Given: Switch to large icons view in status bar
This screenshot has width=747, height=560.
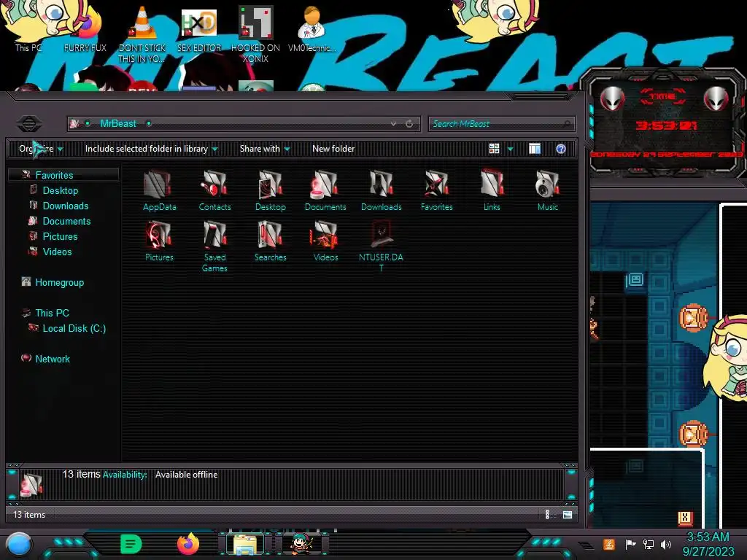Looking at the screenshot, I should click(567, 514).
